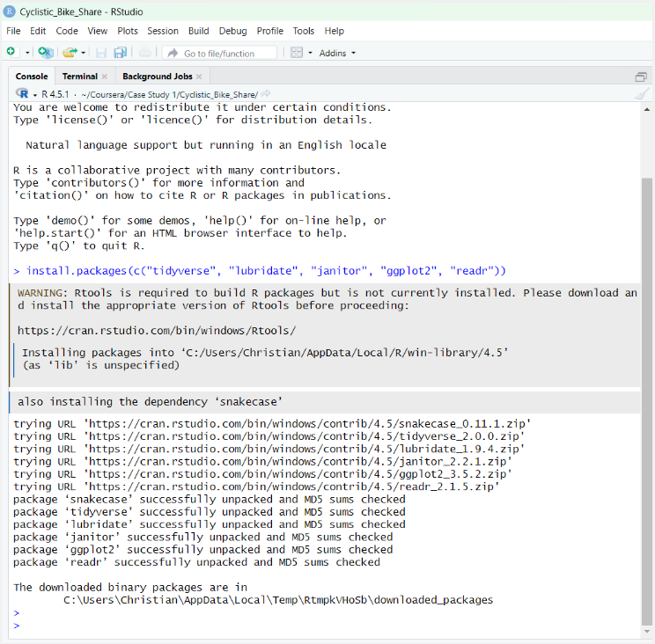Clear the console with the broom icon
The height and width of the screenshot is (644, 655).
pyautogui.click(x=642, y=94)
